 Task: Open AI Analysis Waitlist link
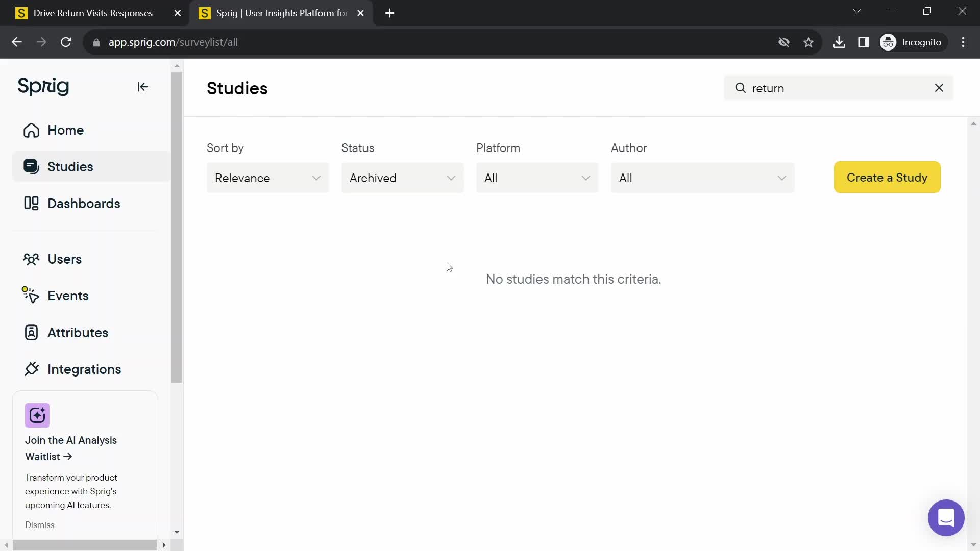(70, 448)
